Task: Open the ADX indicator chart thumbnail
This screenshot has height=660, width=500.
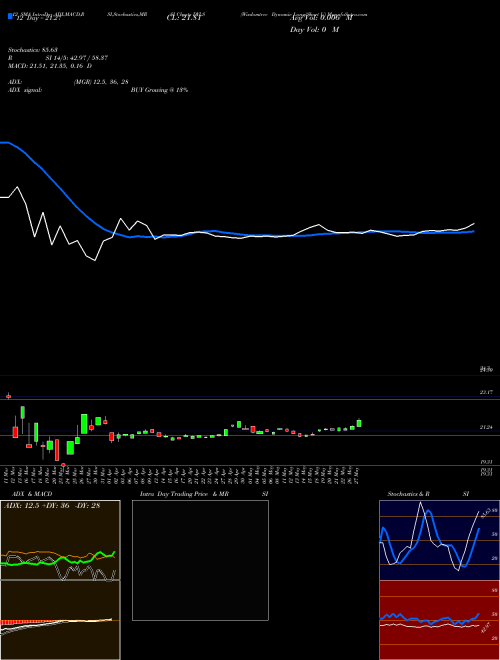Action: 60,540
